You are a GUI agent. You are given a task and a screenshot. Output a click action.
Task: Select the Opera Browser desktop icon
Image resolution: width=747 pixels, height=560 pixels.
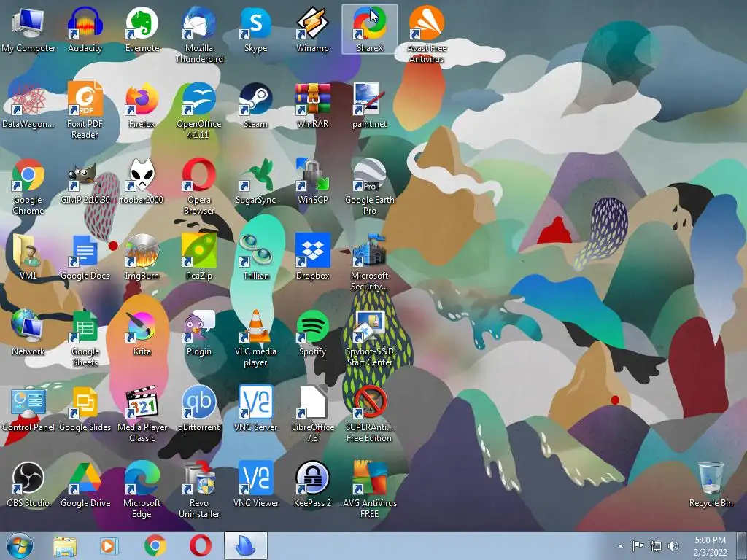click(x=199, y=186)
